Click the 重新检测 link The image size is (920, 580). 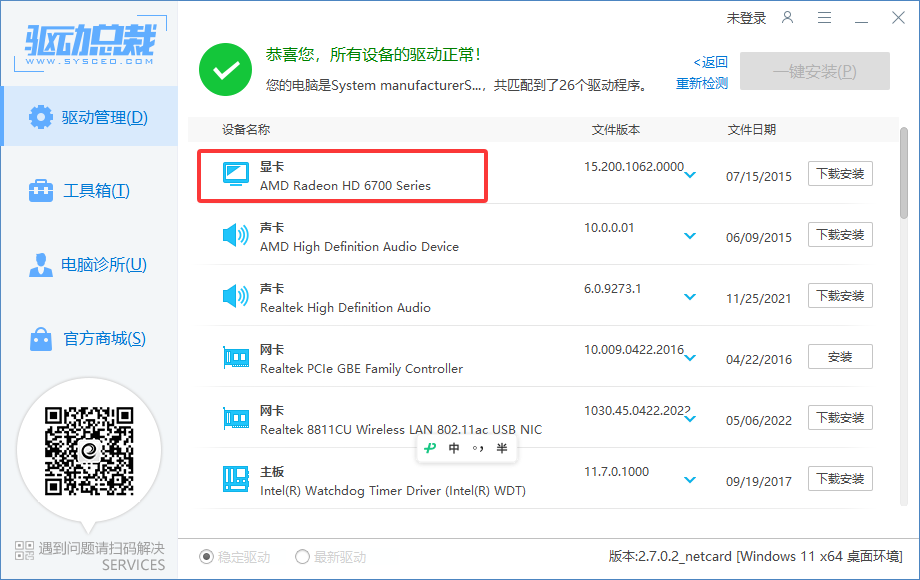click(x=702, y=83)
